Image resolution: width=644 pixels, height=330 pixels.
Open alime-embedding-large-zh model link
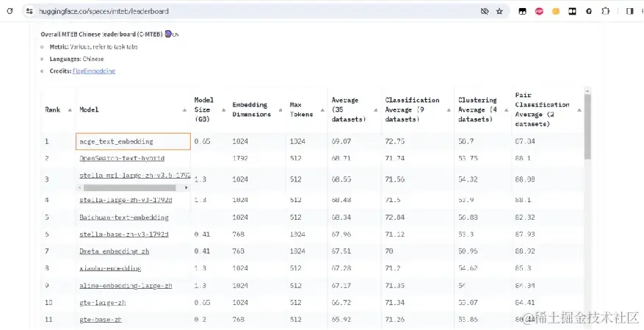(126, 286)
